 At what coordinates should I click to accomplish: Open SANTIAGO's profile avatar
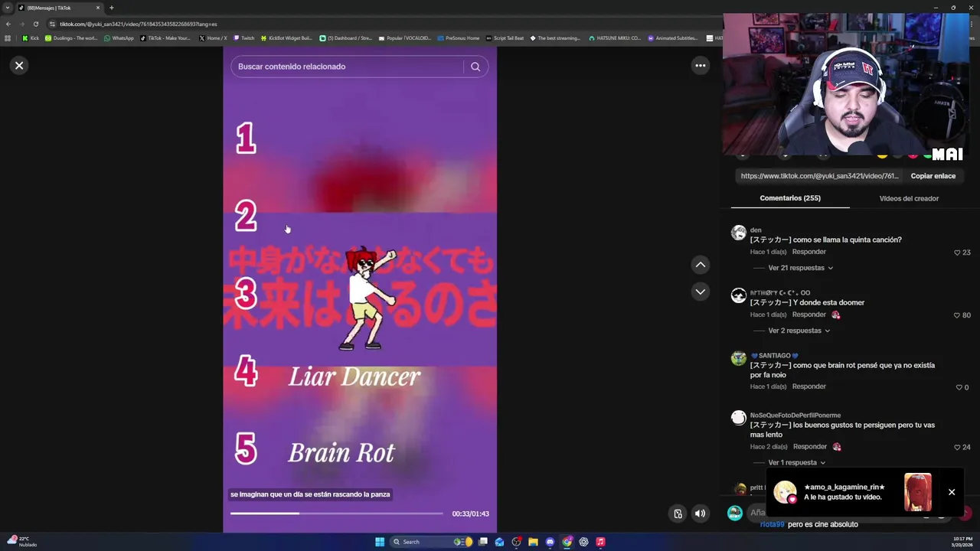(738, 358)
